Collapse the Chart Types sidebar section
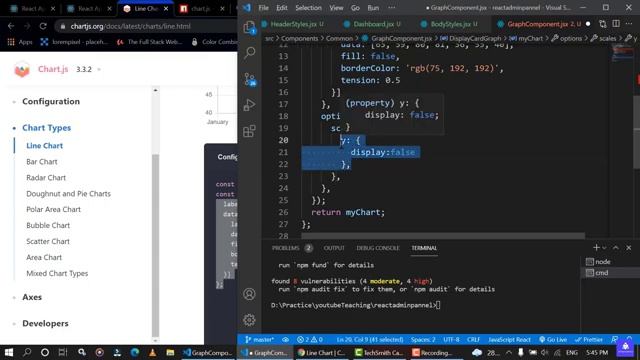Screen dimensions: 640x360 47,128
